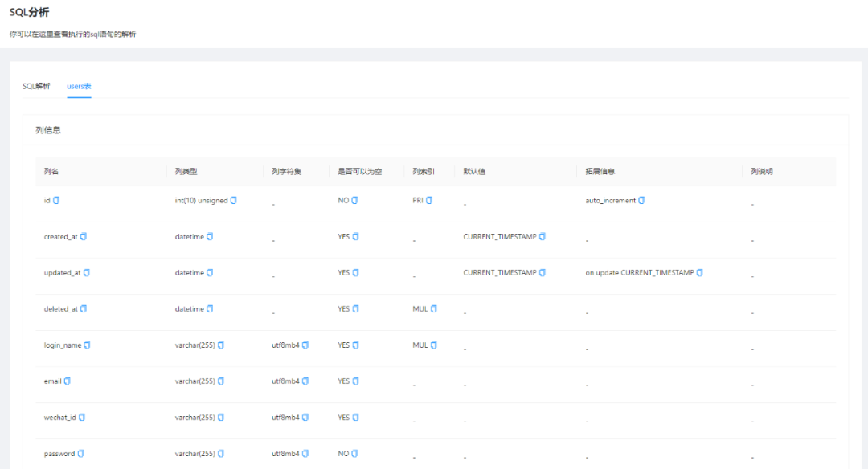Copy varchar(255) type in login_name row
The height and width of the screenshot is (469, 868).
[221, 345]
